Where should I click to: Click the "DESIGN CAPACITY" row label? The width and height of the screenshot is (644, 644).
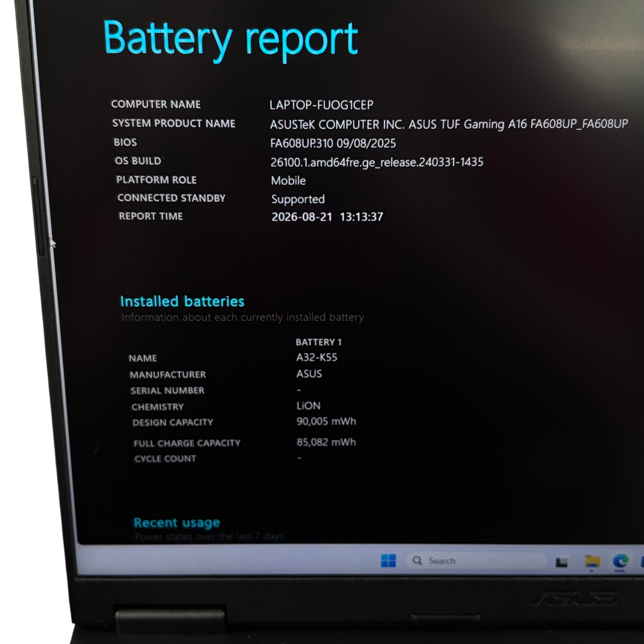coord(173,422)
